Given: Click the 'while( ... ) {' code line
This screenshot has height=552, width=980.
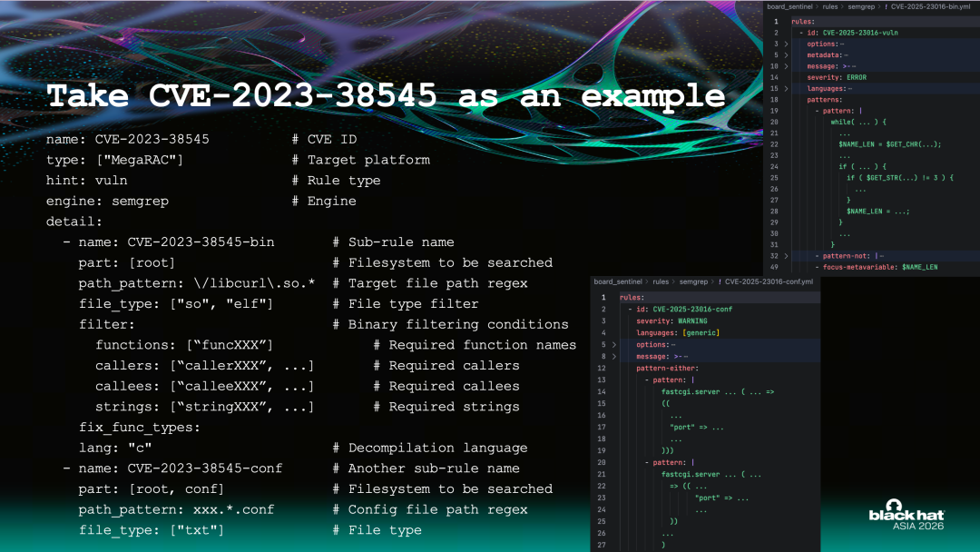Looking at the screenshot, I should [858, 123].
